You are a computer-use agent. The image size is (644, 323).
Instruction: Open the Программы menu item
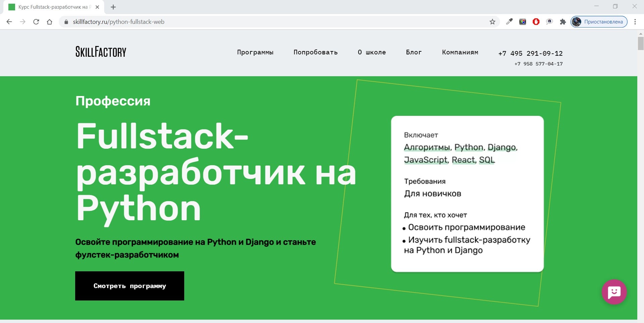[x=255, y=52]
